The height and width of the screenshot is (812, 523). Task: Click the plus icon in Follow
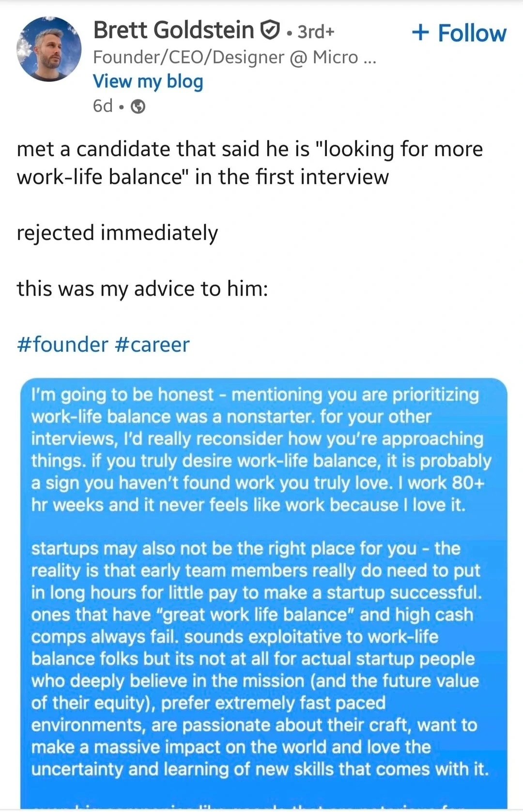tap(420, 33)
